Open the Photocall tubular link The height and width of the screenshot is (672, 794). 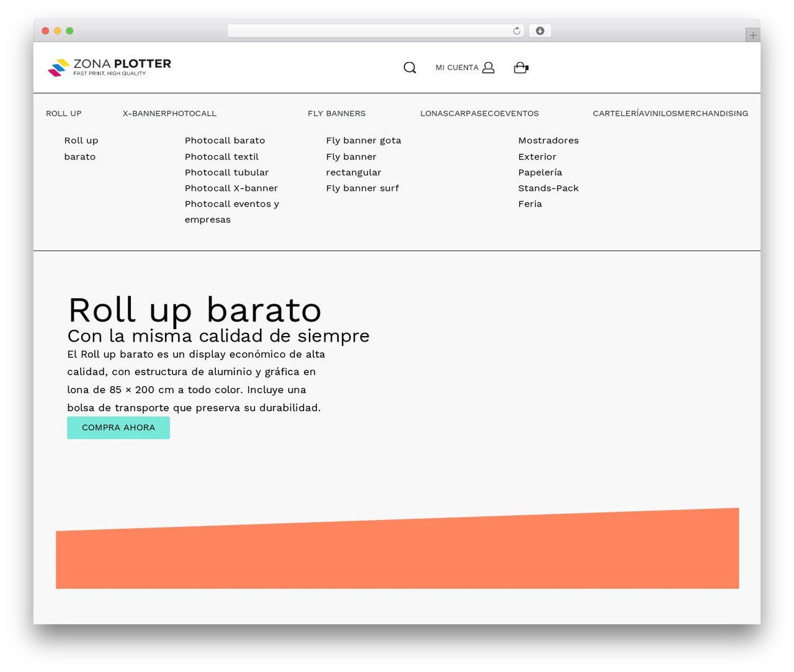(226, 172)
